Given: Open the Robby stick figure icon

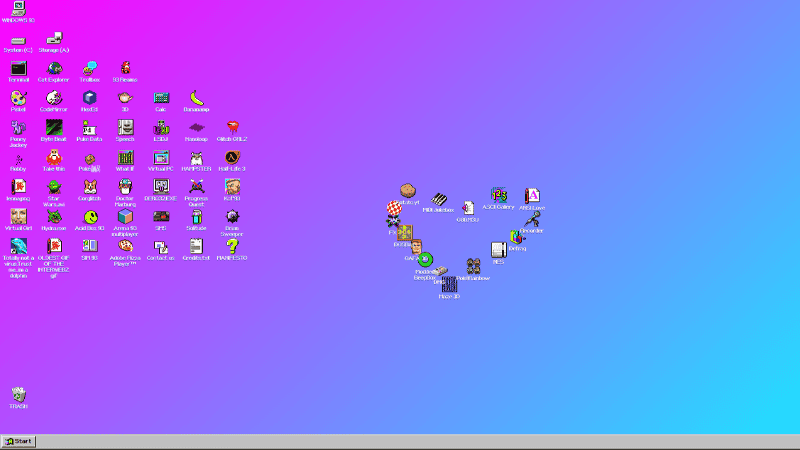Looking at the screenshot, I should click(18, 159).
